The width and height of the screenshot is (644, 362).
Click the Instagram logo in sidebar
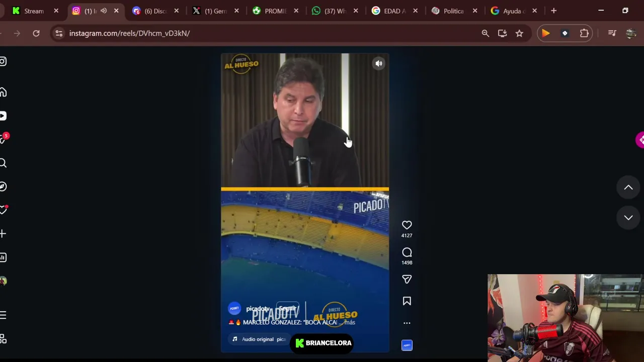coord(3,61)
